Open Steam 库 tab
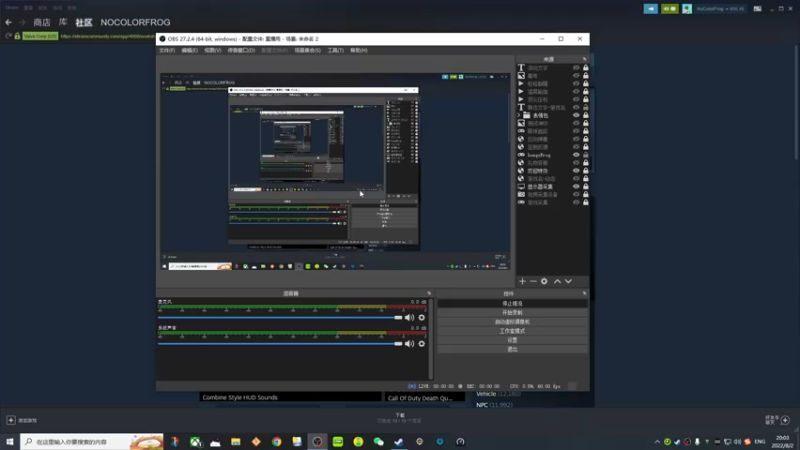The image size is (800, 450). (x=63, y=22)
